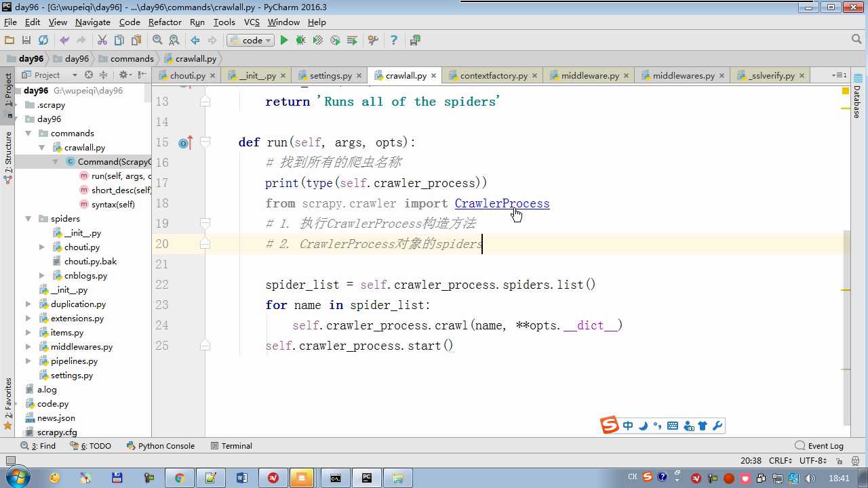Viewport: 868px width, 488px height.
Task: Click the Paste clipboard icon
Action: 136,40
